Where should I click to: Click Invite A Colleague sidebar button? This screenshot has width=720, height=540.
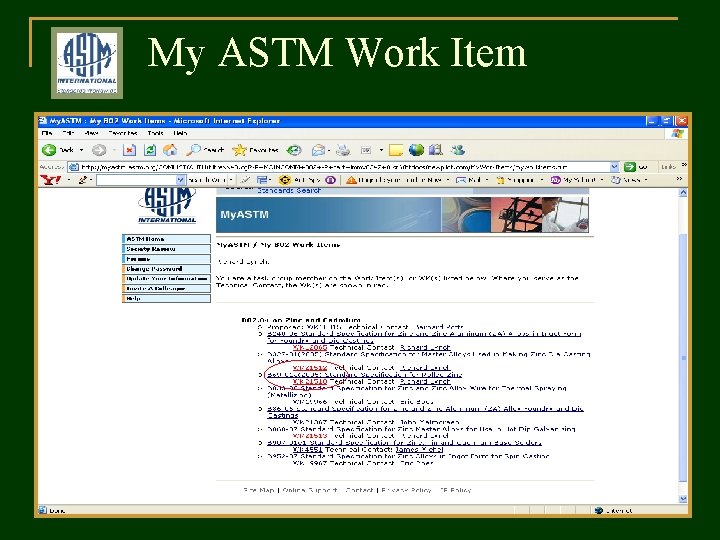pos(167,289)
